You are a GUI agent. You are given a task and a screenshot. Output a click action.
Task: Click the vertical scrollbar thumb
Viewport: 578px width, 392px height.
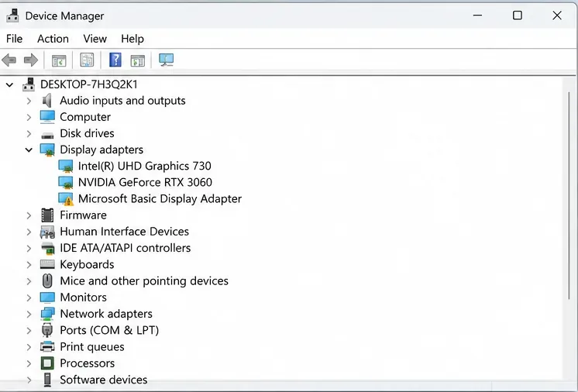(x=569, y=195)
